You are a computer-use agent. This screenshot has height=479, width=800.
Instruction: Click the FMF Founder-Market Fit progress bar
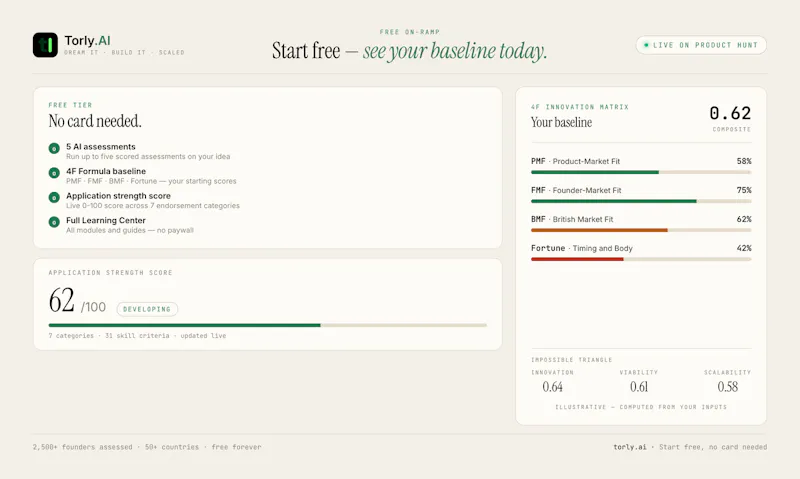[x=641, y=201]
